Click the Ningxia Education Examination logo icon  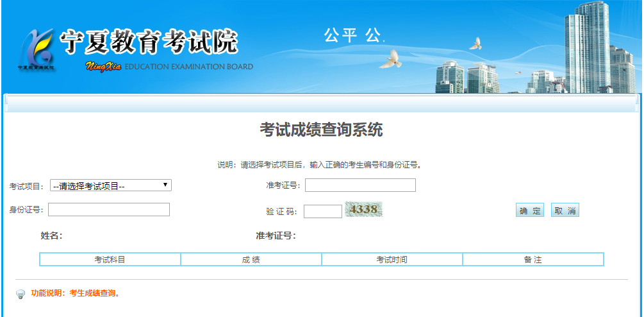click(37, 49)
